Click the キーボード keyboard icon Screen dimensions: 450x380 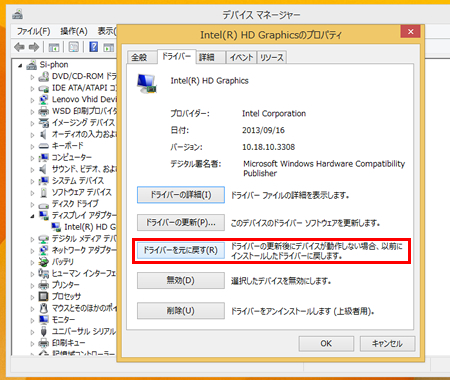point(44,146)
